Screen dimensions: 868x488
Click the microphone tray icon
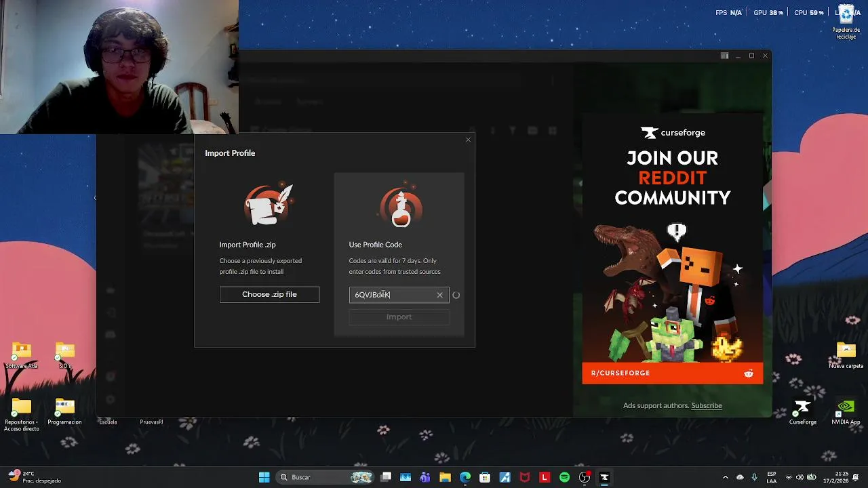[754, 477]
